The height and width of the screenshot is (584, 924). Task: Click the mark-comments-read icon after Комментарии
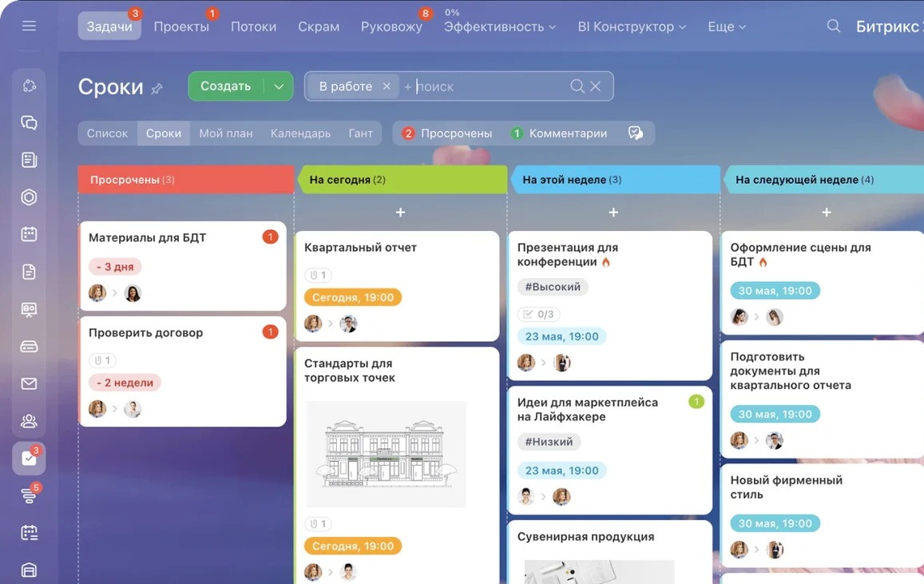pos(636,133)
